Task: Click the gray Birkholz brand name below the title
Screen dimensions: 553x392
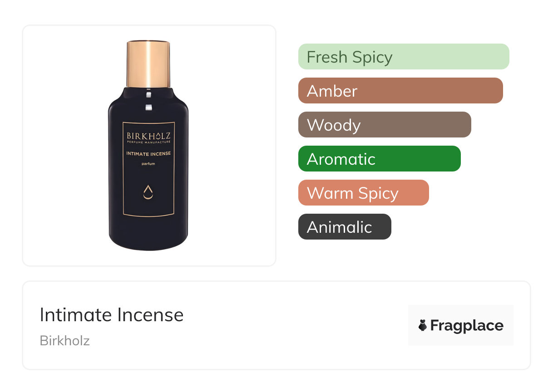Action: click(x=65, y=341)
